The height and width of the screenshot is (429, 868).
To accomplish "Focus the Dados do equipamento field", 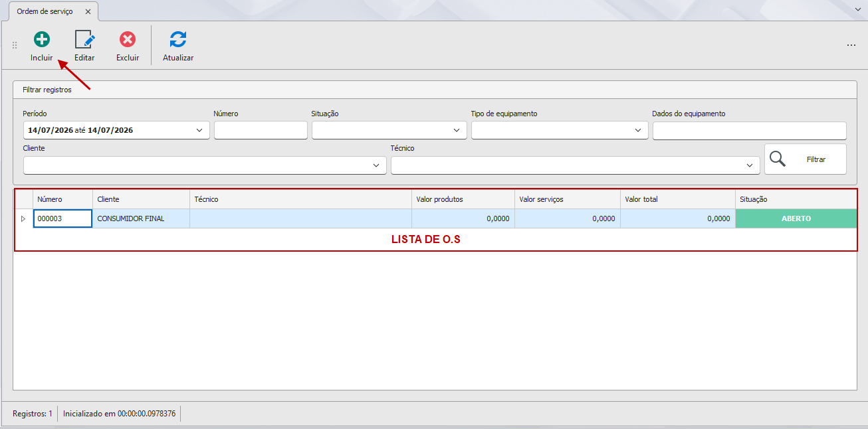I will tap(750, 131).
